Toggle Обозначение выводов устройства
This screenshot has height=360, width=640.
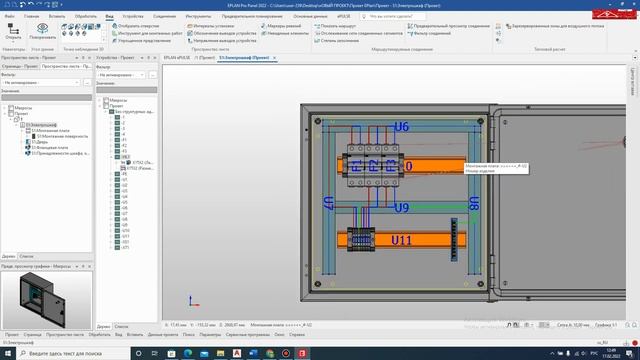(222, 33)
